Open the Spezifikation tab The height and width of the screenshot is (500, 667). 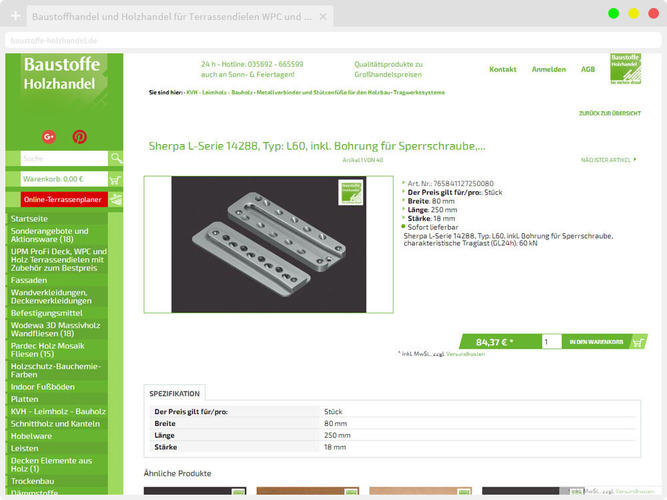[x=175, y=394]
